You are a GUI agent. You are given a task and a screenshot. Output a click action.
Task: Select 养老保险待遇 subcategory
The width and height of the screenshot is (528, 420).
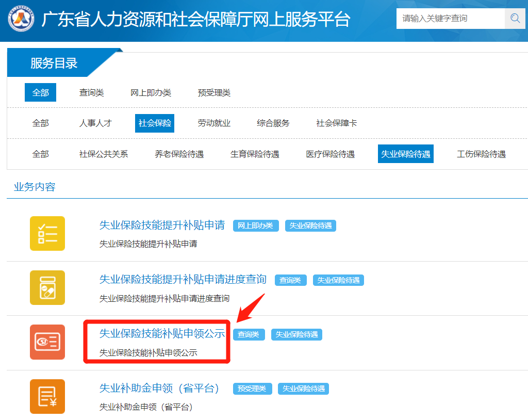coord(179,154)
